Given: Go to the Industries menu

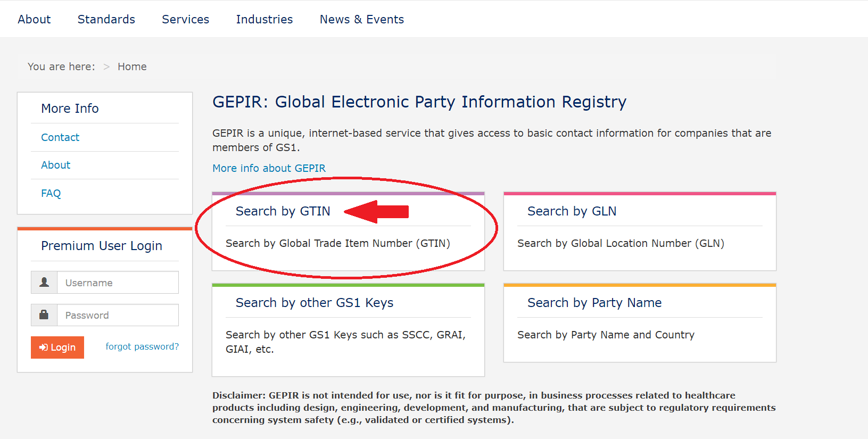Looking at the screenshot, I should [x=264, y=19].
